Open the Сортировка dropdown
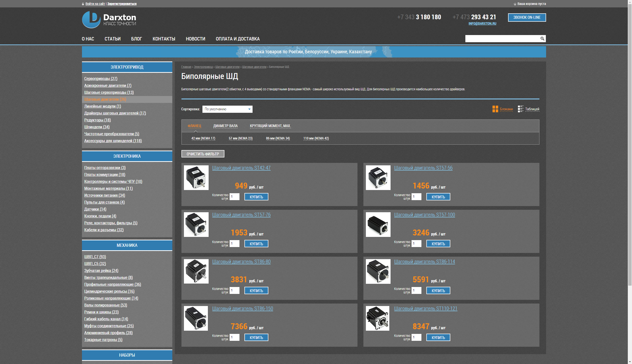Screen dimensions: 632x364 227,109
